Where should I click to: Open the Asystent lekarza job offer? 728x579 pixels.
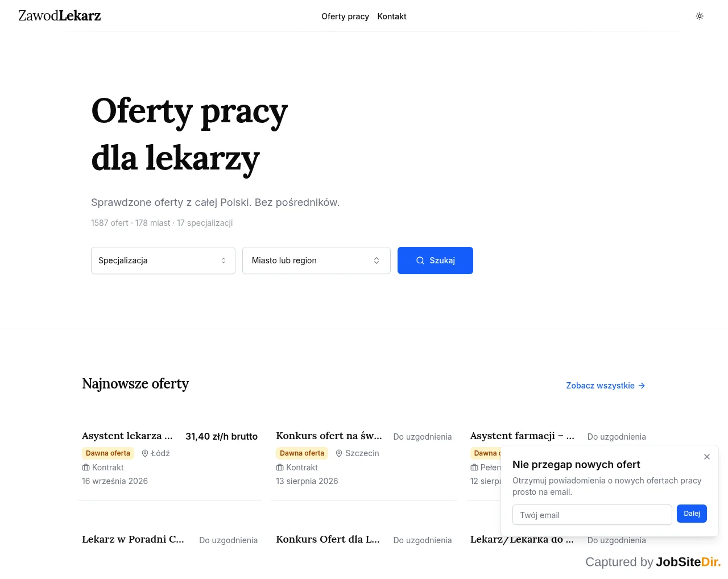point(127,436)
